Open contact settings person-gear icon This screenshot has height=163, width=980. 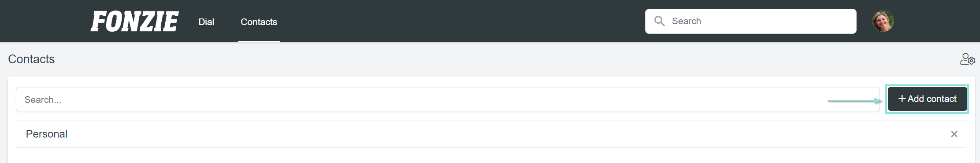point(967,59)
